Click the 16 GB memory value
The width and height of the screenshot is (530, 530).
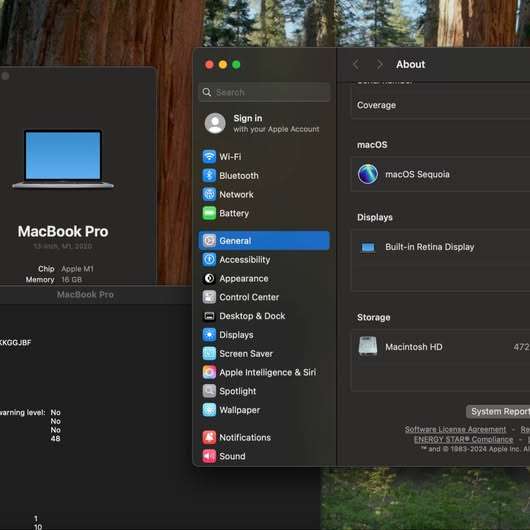[x=72, y=280]
